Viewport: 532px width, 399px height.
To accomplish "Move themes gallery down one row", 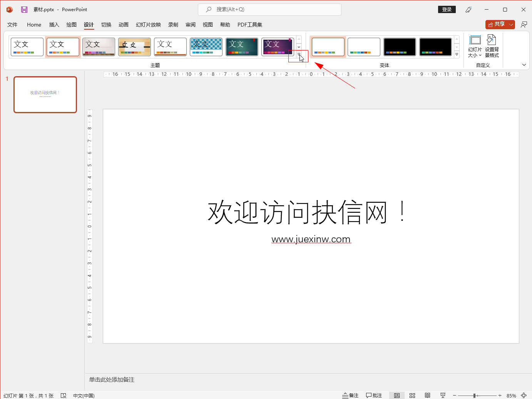I will 299,47.
